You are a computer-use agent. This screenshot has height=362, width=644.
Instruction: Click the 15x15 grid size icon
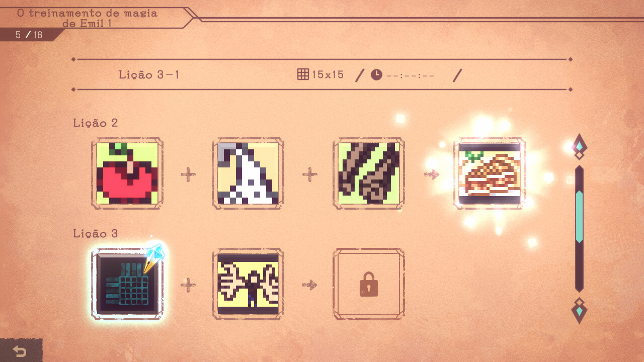tap(303, 75)
